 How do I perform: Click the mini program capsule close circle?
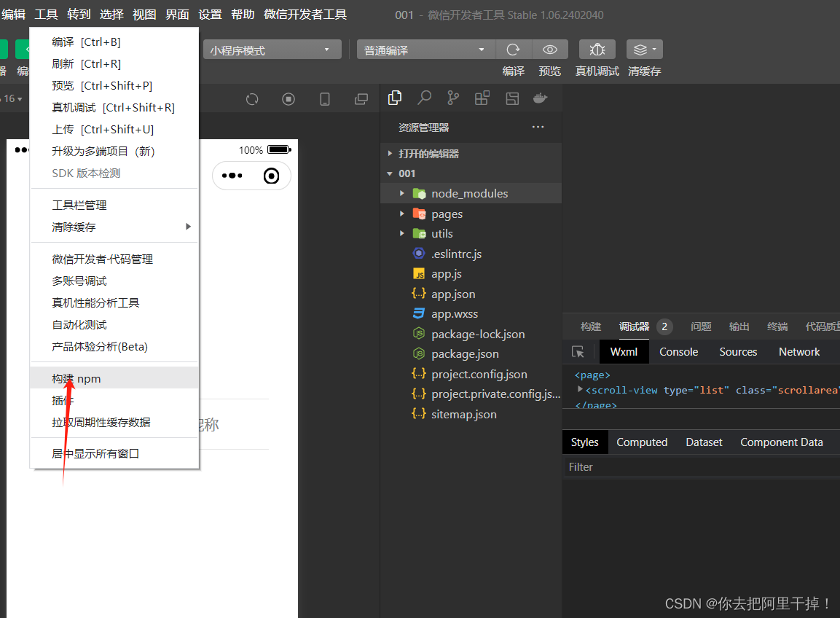(x=272, y=176)
